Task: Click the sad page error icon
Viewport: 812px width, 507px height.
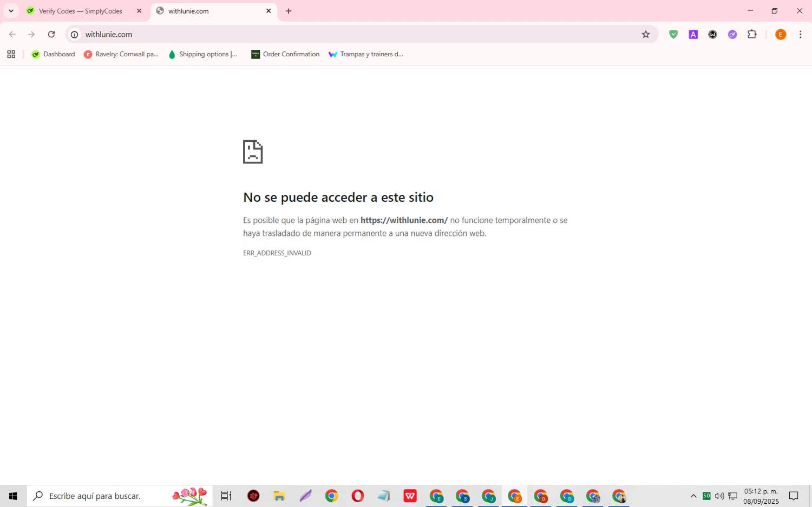Action: [x=253, y=152]
